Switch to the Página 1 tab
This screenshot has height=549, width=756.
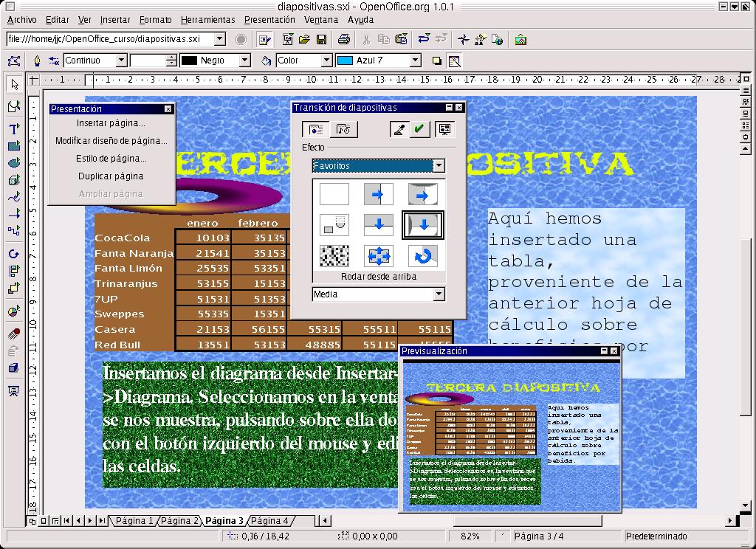point(134,521)
